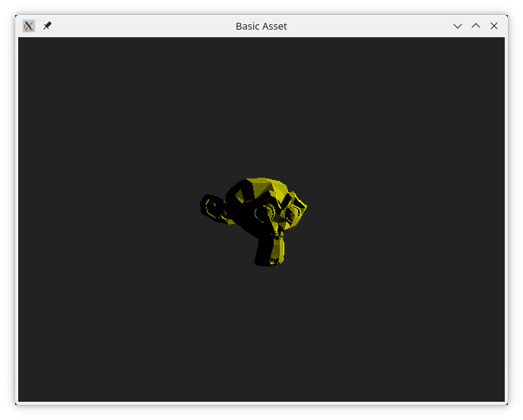Viewport: 523px width, 420px height.
Task: Minimize window using the down chevron
Action: [458, 26]
